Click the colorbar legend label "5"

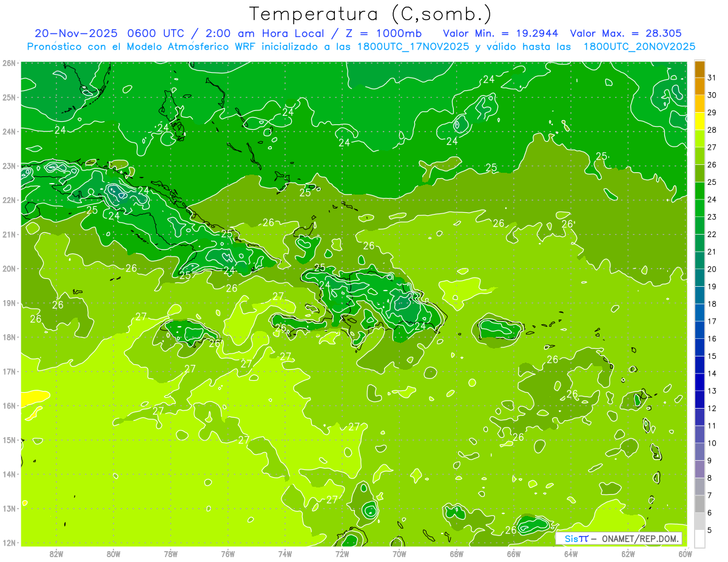710,530
